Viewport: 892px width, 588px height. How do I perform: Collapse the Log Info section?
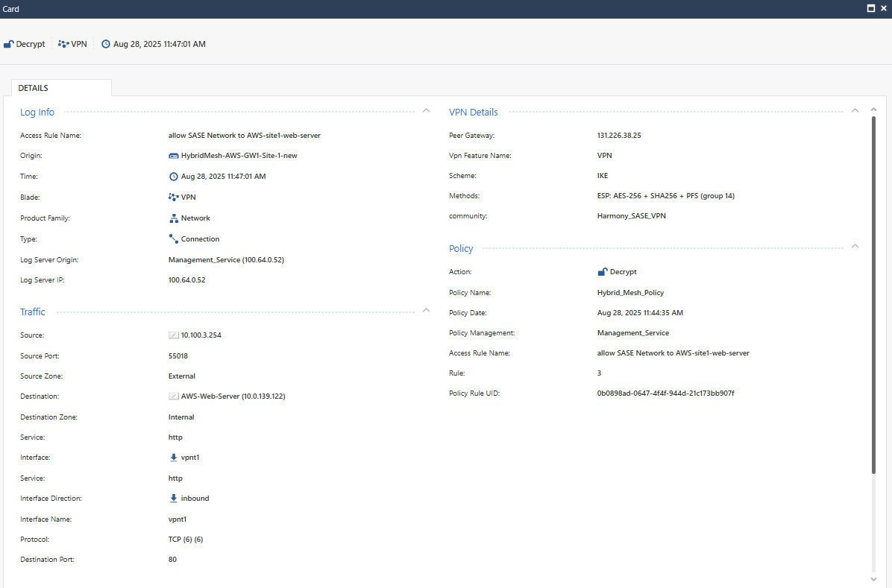tap(426, 111)
